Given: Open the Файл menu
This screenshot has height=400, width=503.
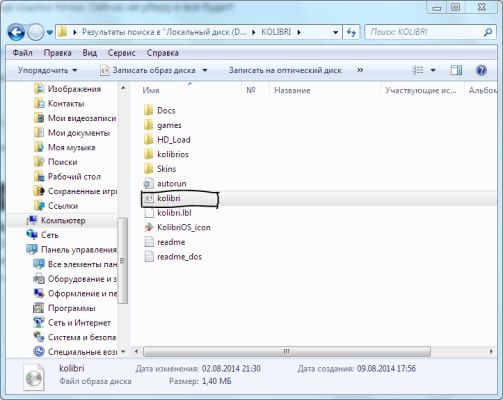Looking at the screenshot, I should click(x=22, y=53).
